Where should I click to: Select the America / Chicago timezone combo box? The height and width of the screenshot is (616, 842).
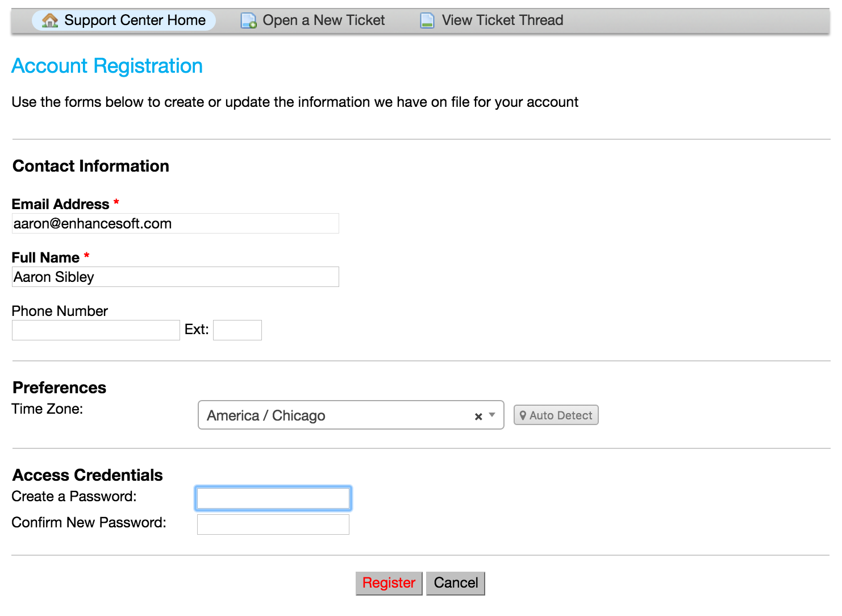[x=341, y=415]
